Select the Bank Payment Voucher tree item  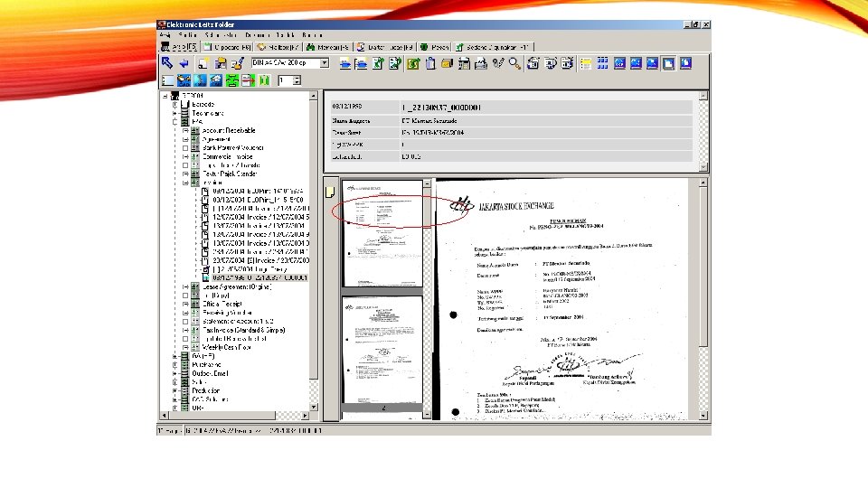(x=232, y=147)
